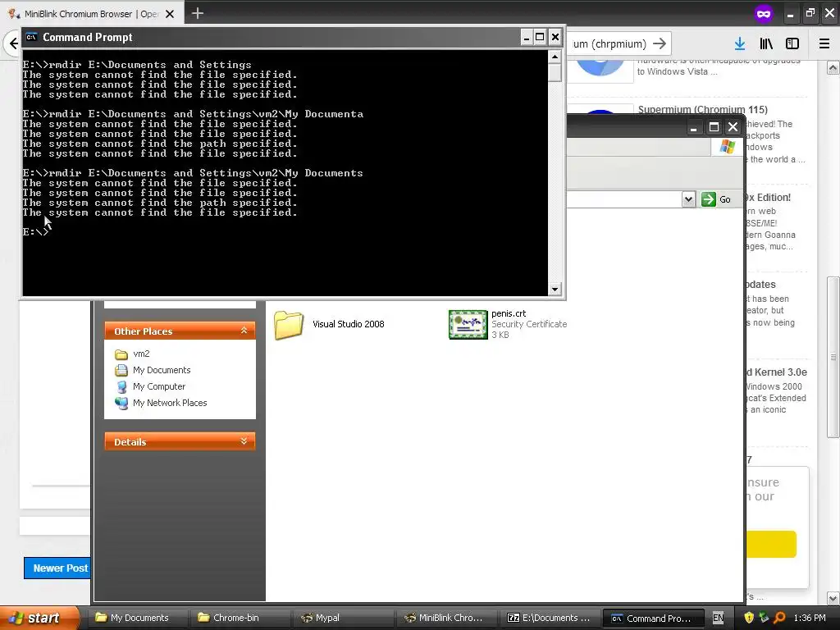Switch to My Documents taskbar button
The height and width of the screenshot is (630, 840).
tap(135, 618)
